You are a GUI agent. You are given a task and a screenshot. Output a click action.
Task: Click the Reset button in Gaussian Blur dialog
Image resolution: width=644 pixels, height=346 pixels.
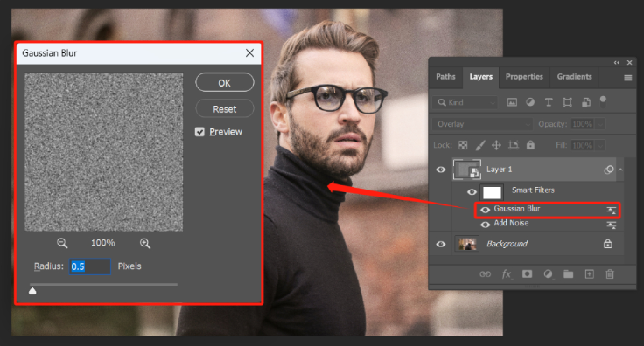tap(225, 109)
